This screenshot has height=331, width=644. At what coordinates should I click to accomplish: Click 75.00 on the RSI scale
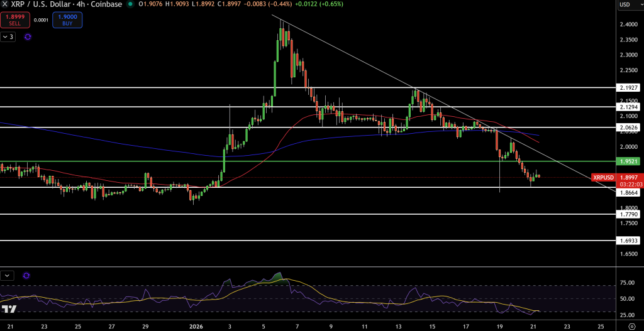click(x=627, y=283)
